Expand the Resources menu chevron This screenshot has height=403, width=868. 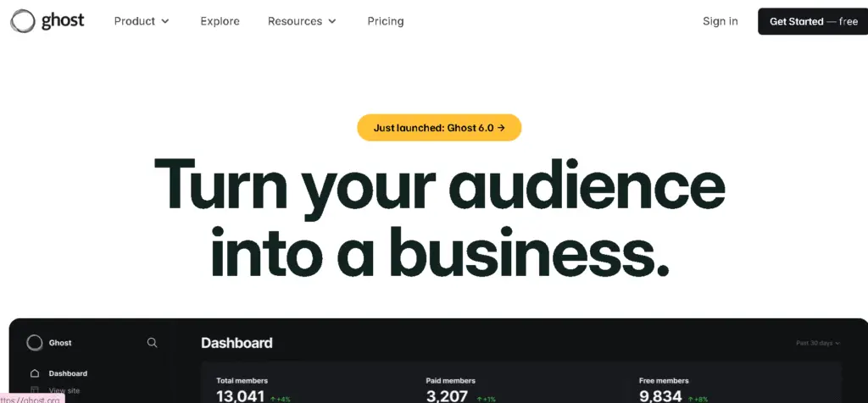(332, 21)
